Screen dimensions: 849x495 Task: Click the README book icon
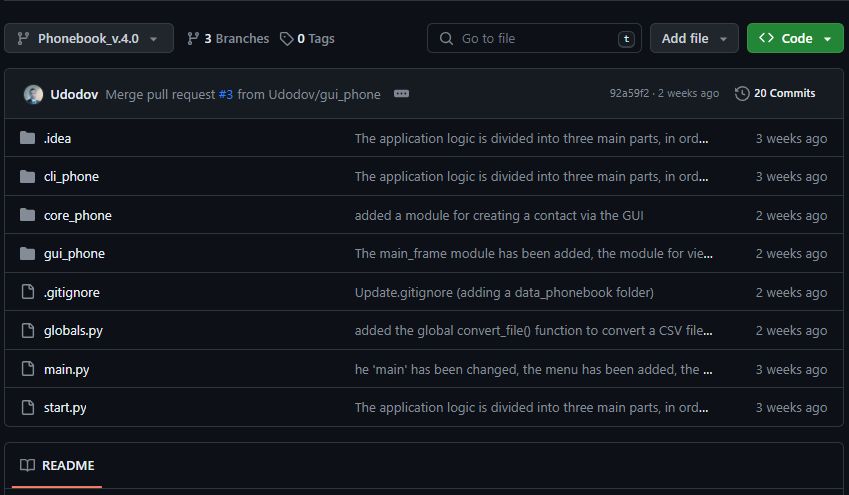(27, 465)
